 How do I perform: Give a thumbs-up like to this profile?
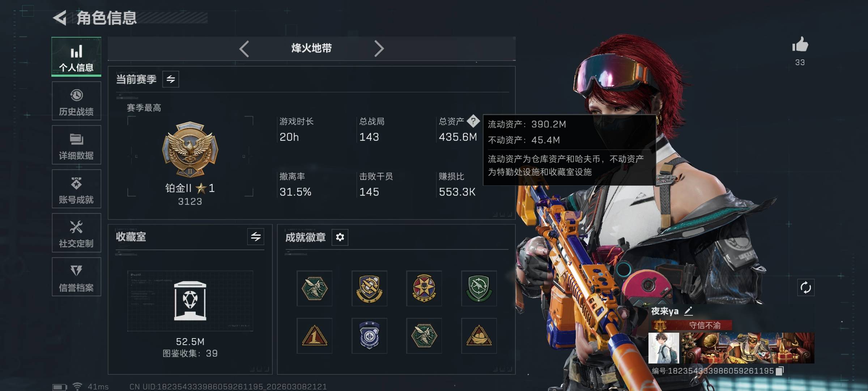coord(800,45)
